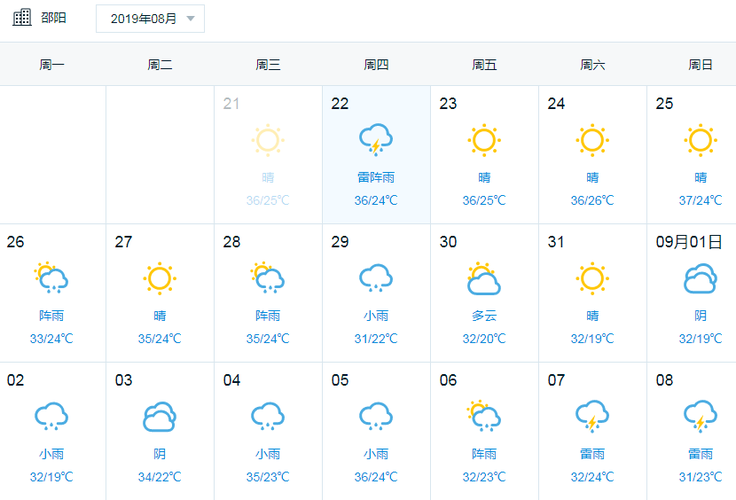
Task: Click the overcast cloud icon on day 03
Action: tap(160, 416)
